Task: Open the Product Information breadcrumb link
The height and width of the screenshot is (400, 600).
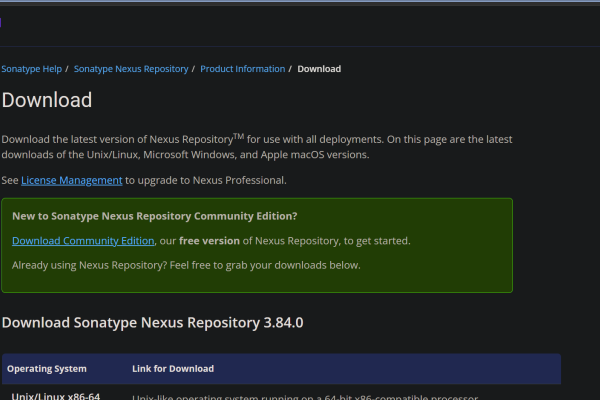Action: 243,69
